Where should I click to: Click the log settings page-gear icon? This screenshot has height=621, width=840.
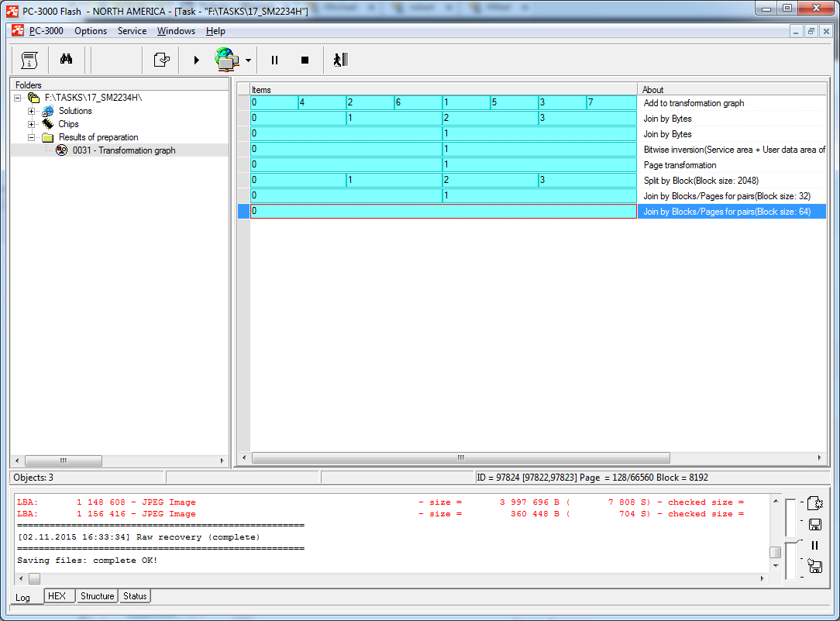[814, 503]
